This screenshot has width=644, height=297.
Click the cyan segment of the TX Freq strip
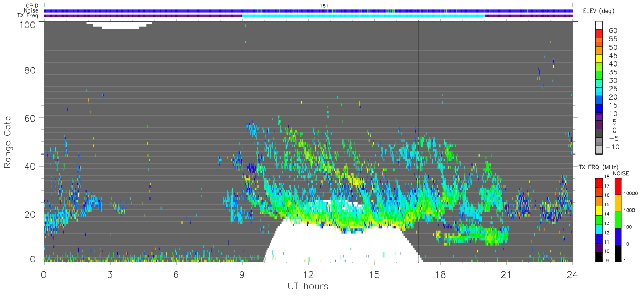tap(363, 16)
